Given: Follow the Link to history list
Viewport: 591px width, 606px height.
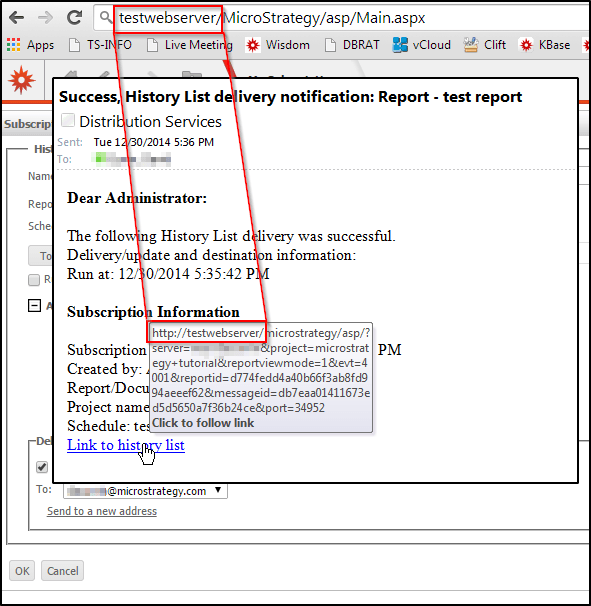Looking at the screenshot, I should tap(126, 445).
